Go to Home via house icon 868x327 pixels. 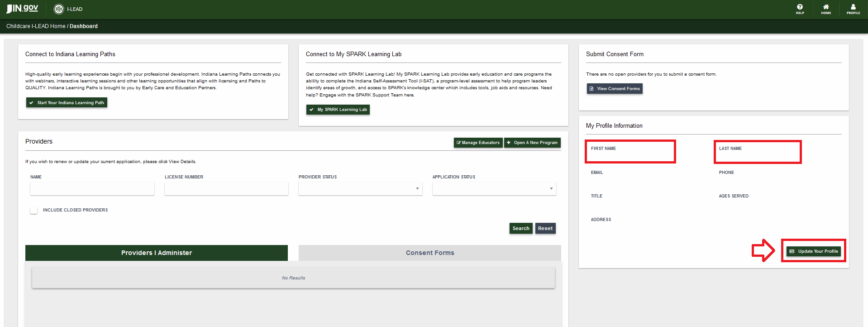pos(826,9)
